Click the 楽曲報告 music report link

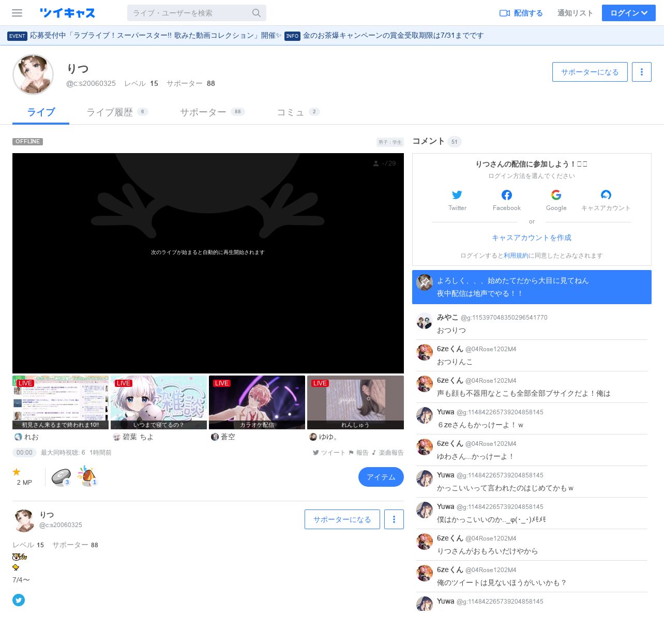[x=387, y=453]
